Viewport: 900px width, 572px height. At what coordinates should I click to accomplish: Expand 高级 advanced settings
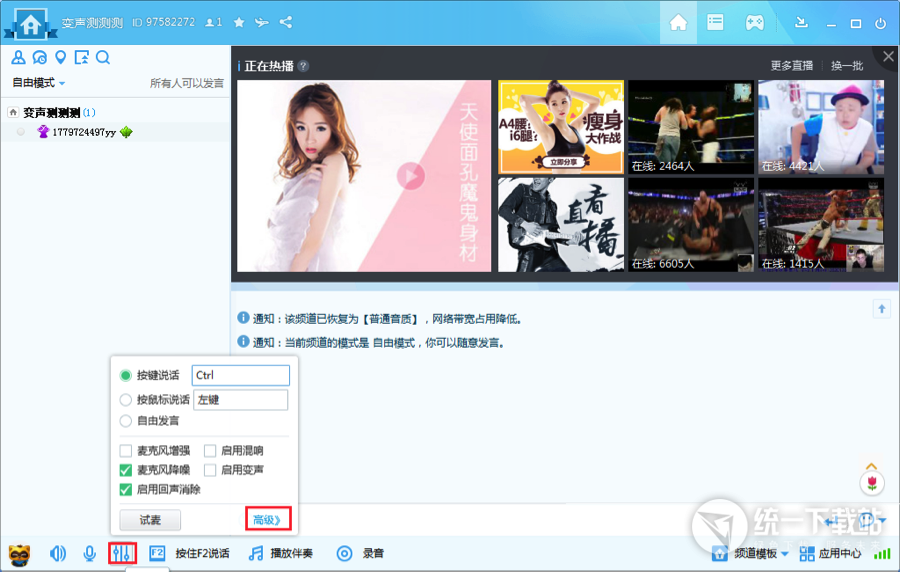268,520
